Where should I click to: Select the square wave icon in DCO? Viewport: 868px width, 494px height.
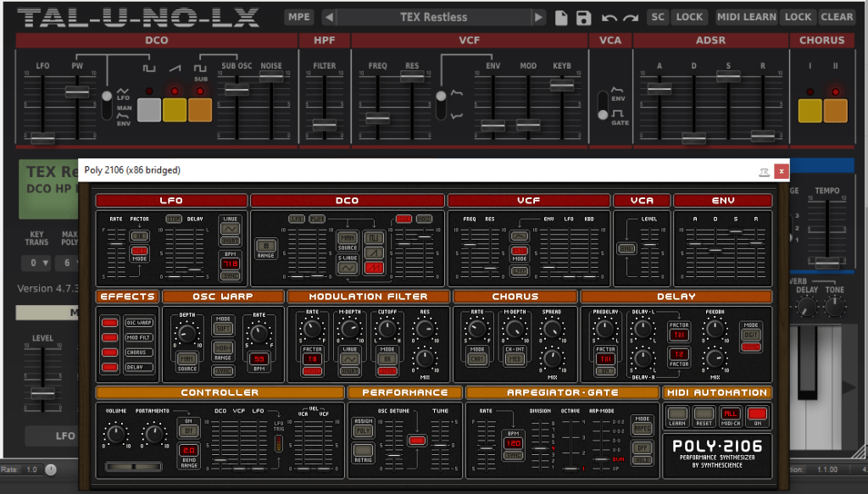click(374, 238)
